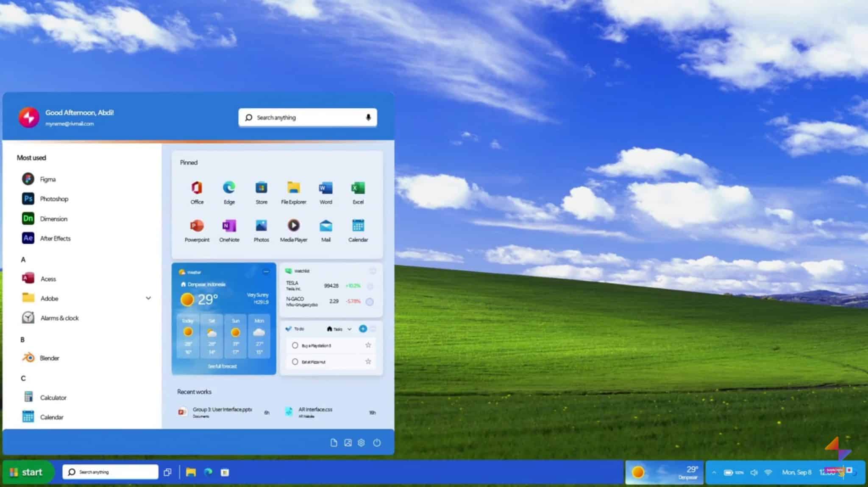The width and height of the screenshot is (868, 487).
Task: Open Blender under the B section
Action: click(x=50, y=358)
